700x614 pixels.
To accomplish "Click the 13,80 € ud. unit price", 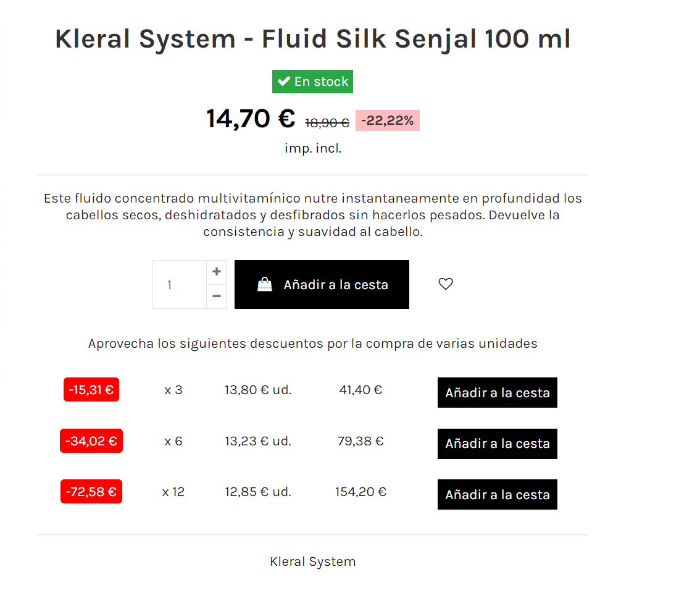I will coord(258,390).
